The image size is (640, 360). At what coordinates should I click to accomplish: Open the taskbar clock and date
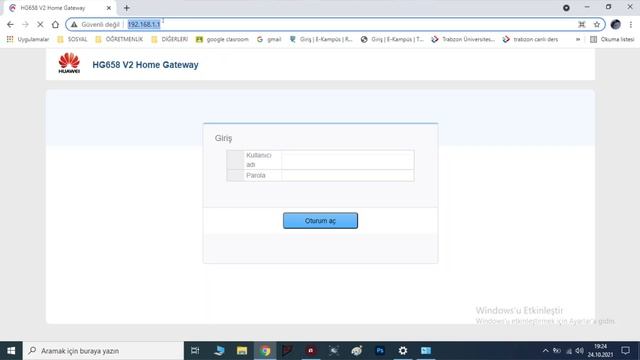click(x=600, y=351)
